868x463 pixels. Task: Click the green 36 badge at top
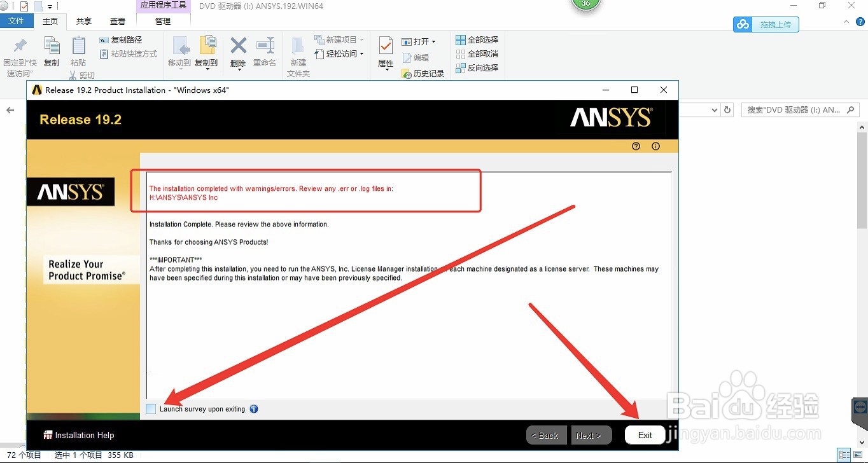pyautogui.click(x=585, y=4)
